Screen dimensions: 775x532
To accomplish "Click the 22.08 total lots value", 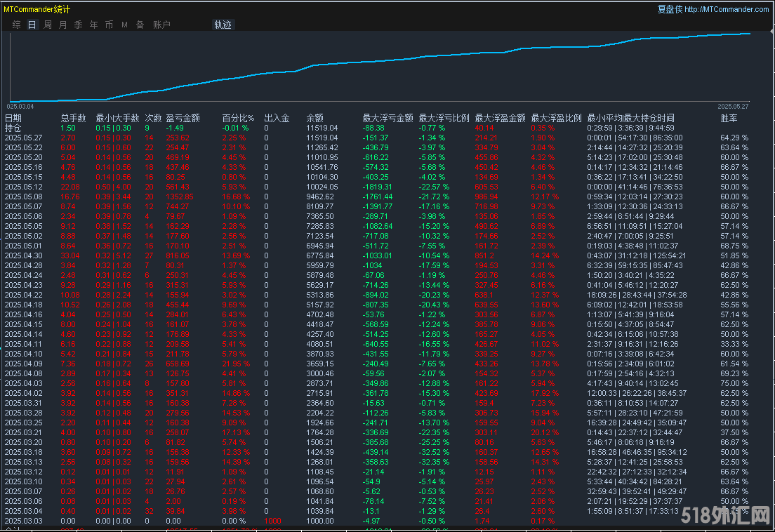I will coord(70,187).
